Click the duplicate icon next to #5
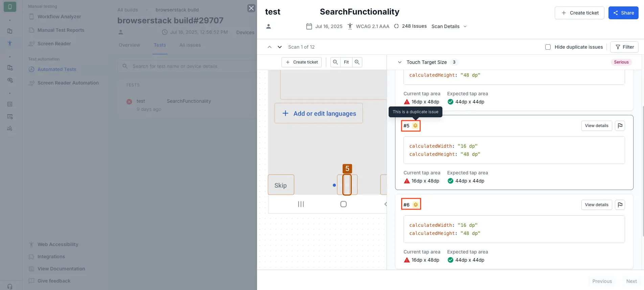644x290 pixels. (x=415, y=126)
